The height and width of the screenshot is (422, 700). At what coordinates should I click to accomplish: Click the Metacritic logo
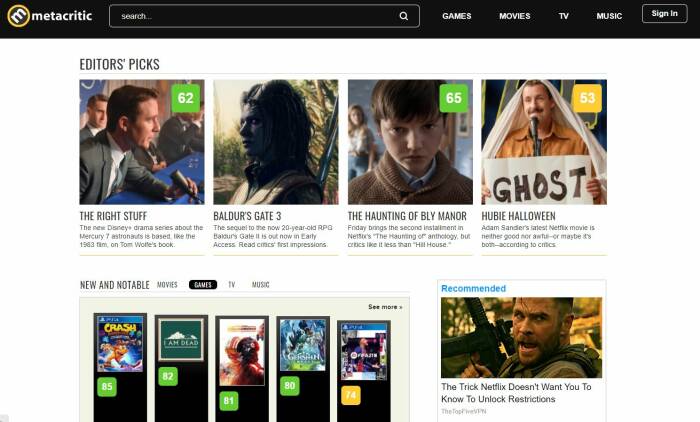pos(50,16)
